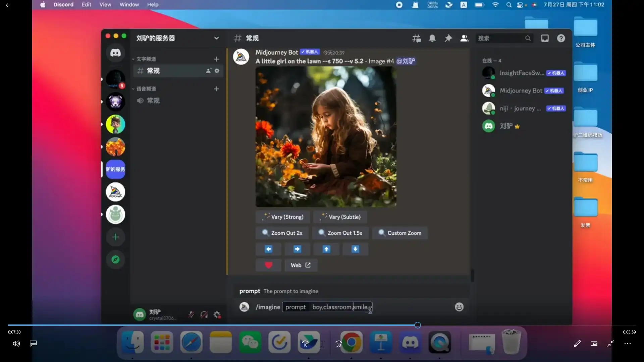Unmute the microphone icon near the username
Viewport: 644px width, 362px height.
tap(191, 315)
